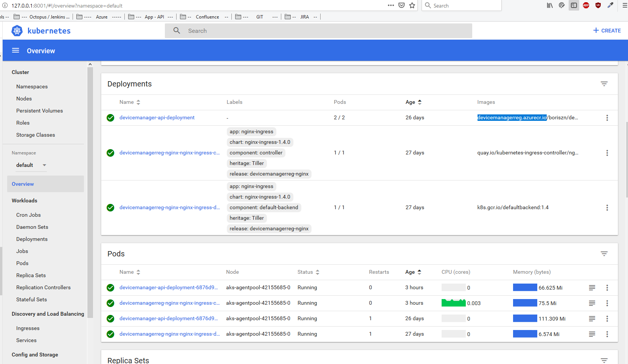This screenshot has width=628, height=364.
Task: Open actions menu for quay.io ingress controller deployment
Action: [607, 153]
